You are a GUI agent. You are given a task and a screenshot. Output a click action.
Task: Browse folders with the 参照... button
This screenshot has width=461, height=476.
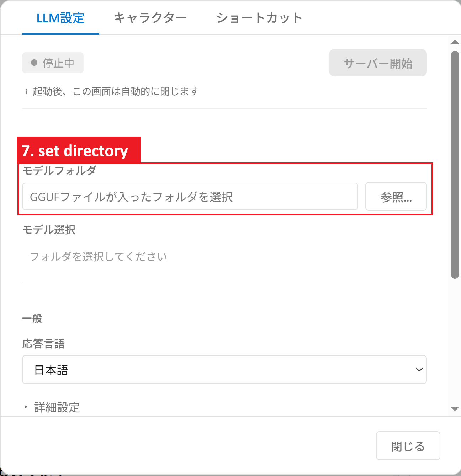396,197
